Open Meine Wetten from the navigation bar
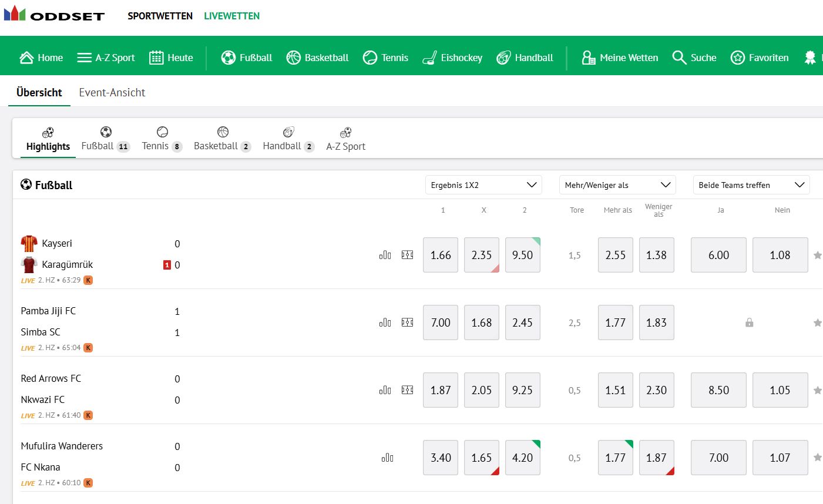The width and height of the screenshot is (823, 504). [620, 57]
